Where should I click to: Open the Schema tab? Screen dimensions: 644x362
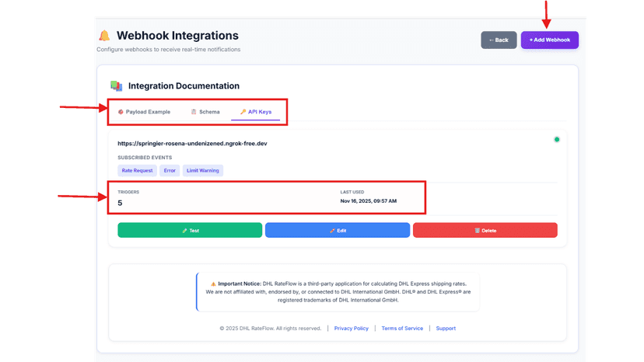205,112
